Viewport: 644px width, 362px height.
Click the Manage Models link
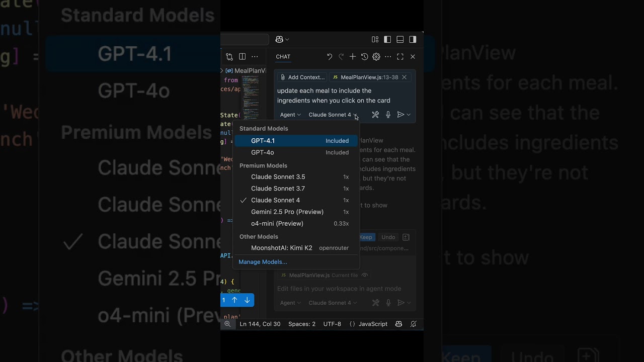click(x=263, y=262)
